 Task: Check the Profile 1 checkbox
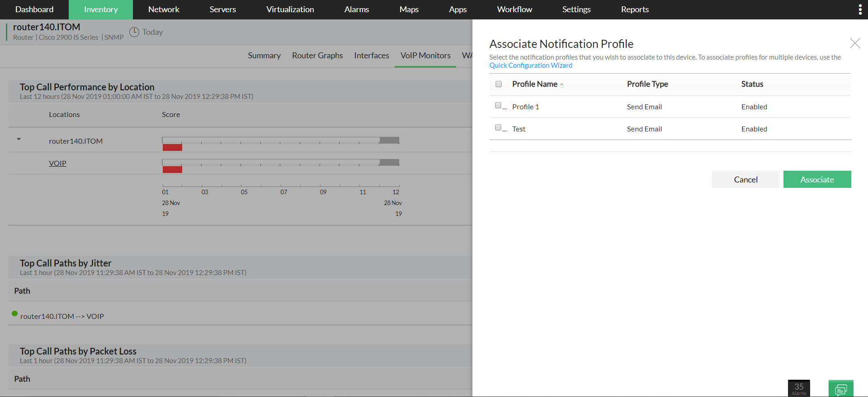click(x=498, y=106)
